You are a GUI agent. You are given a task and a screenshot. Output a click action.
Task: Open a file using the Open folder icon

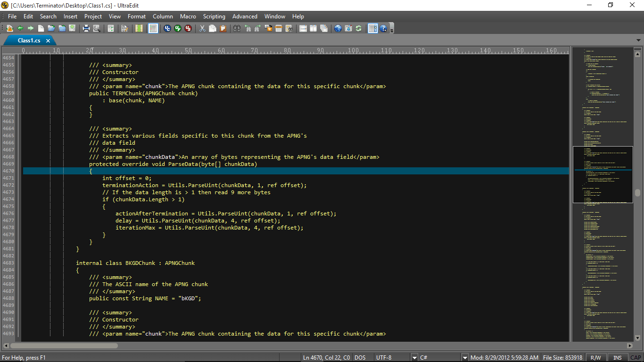pyautogui.click(x=50, y=28)
